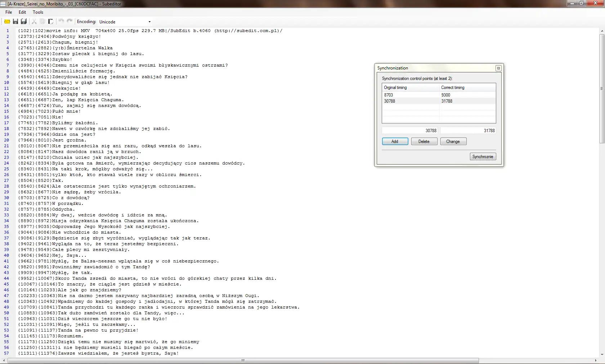
Task: Click the correct timing input field
Action: [468, 131]
